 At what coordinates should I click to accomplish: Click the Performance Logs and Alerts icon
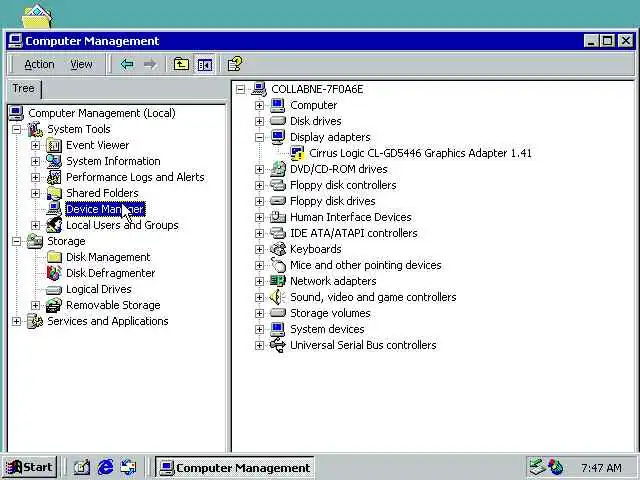coord(54,177)
